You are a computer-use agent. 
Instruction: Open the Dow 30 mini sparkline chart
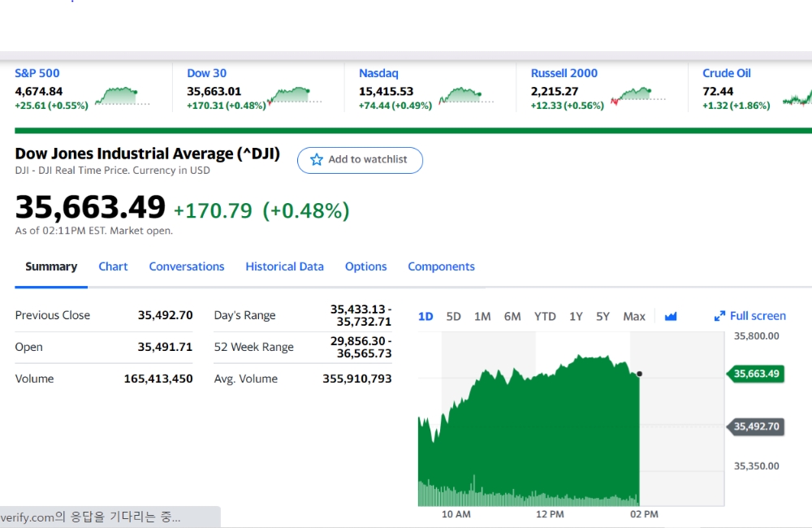[x=294, y=97]
